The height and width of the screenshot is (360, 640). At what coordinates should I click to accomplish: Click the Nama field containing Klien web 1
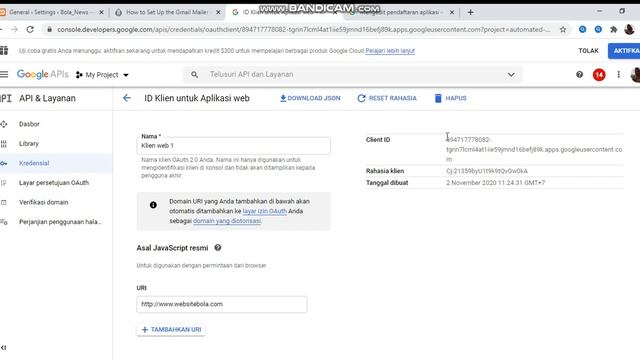tap(233, 146)
